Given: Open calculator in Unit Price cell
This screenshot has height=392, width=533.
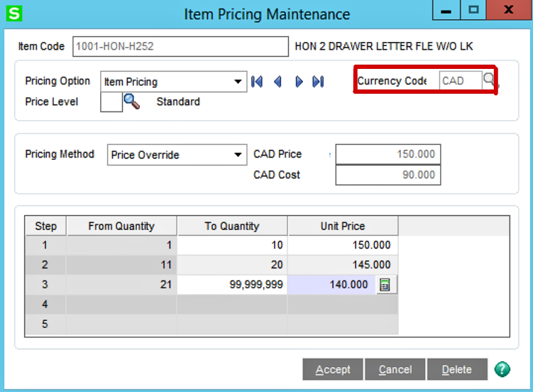Looking at the screenshot, I should point(384,285).
